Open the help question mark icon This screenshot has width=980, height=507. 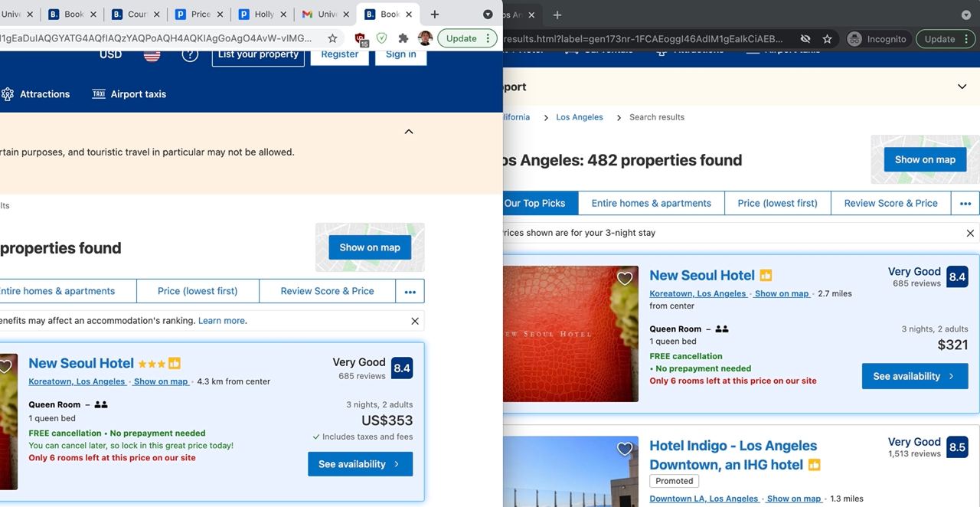pos(190,54)
